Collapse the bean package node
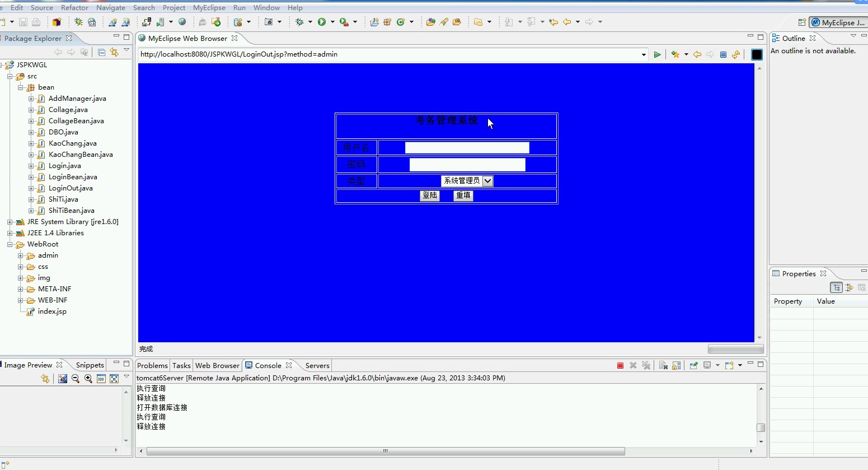868x470 pixels. pyautogui.click(x=21, y=87)
